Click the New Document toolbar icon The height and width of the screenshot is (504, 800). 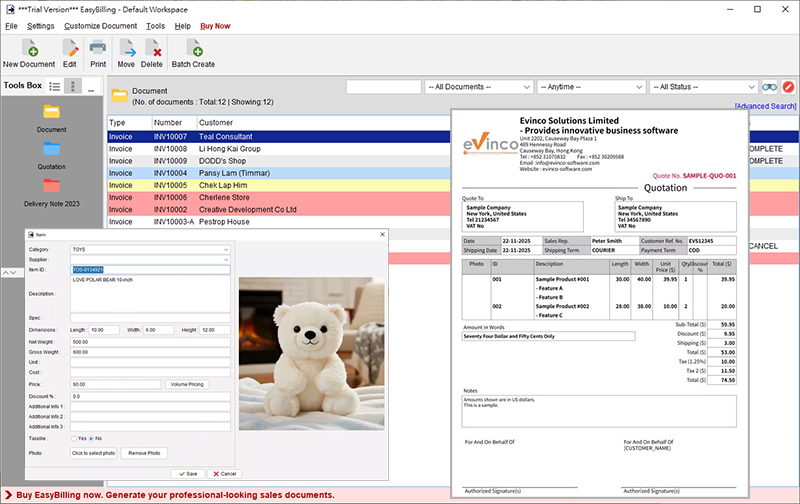[x=29, y=53]
